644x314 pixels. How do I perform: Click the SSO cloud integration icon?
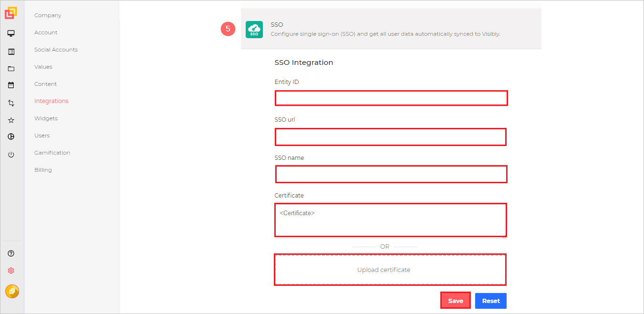(254, 29)
